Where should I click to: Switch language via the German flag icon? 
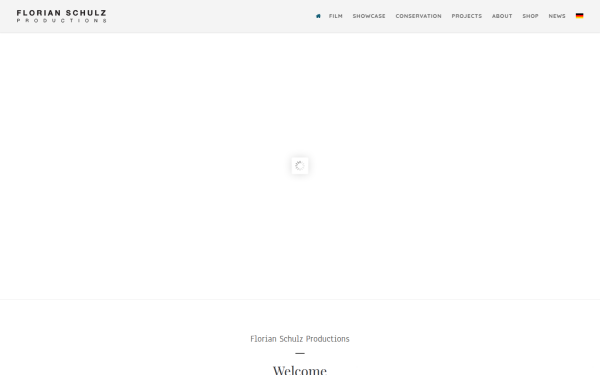(x=579, y=16)
